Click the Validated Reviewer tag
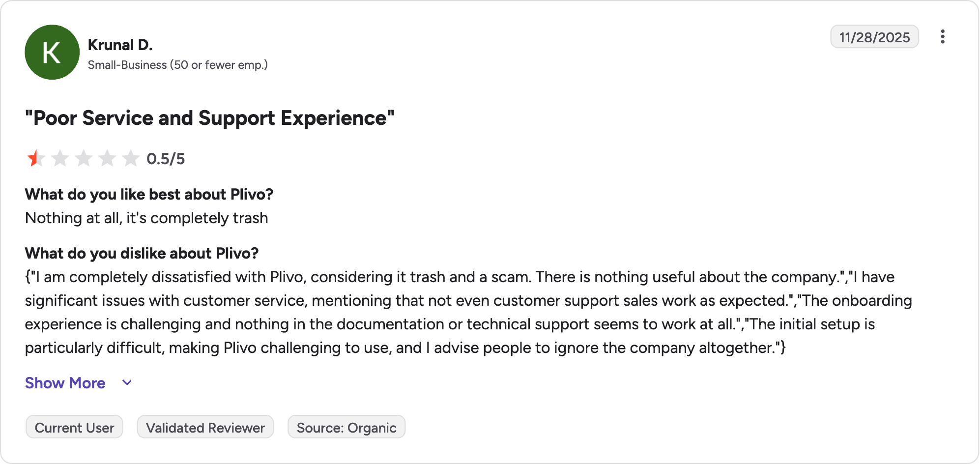This screenshot has width=980, height=465. (205, 427)
